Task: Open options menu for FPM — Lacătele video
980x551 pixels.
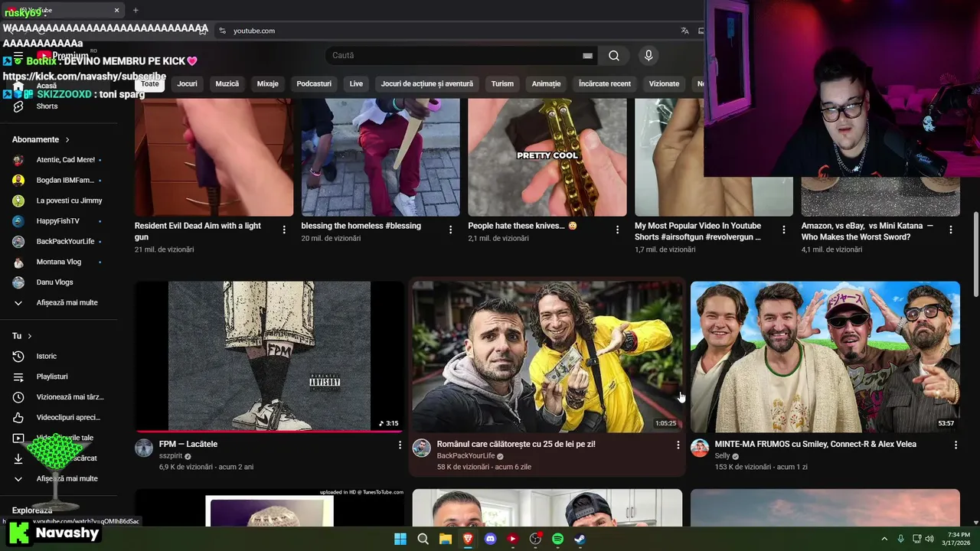Action: click(400, 445)
